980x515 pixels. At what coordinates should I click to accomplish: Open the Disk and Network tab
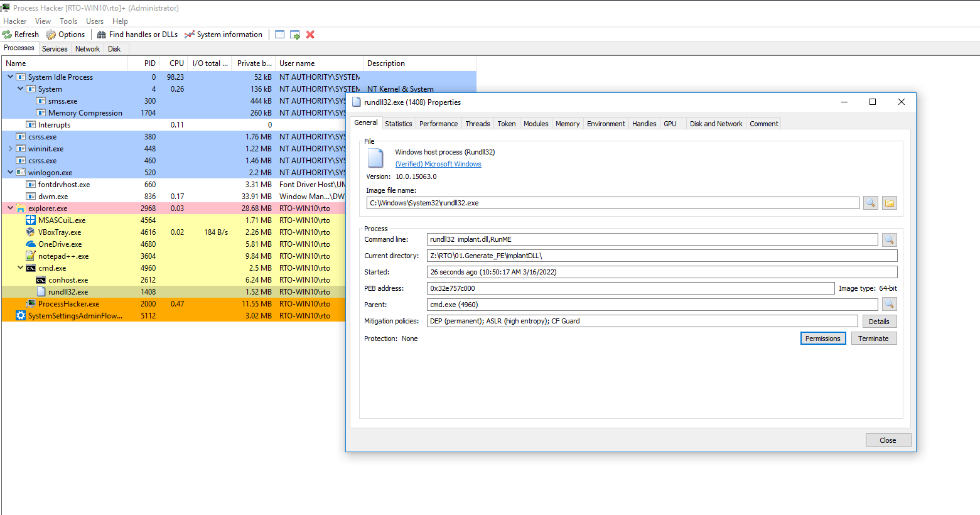pyautogui.click(x=716, y=124)
